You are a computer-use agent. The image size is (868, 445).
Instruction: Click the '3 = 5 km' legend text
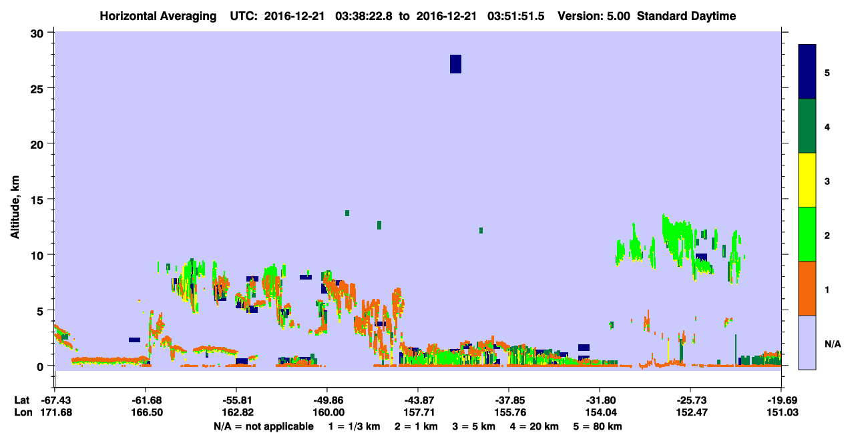tap(475, 426)
